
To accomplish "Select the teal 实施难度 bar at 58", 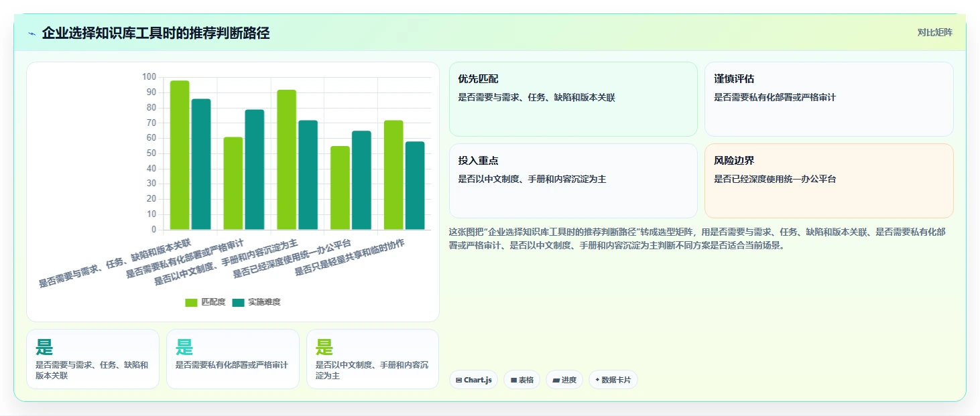I will coord(416,186).
